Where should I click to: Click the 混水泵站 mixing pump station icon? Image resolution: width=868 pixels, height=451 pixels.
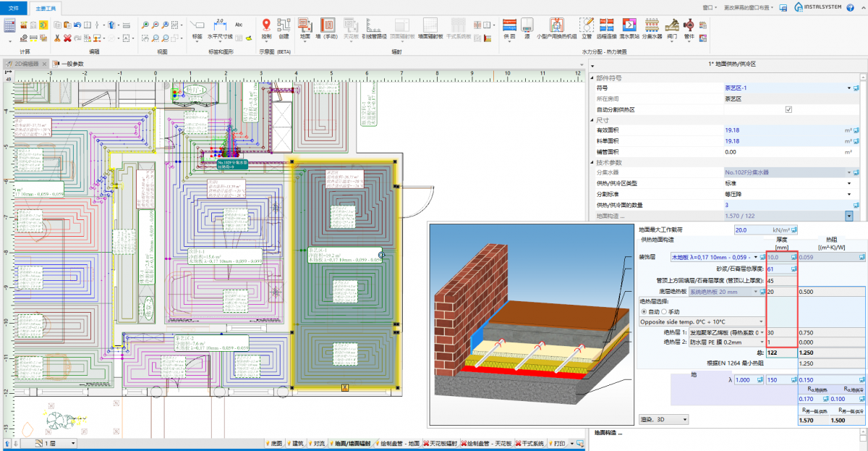point(629,25)
